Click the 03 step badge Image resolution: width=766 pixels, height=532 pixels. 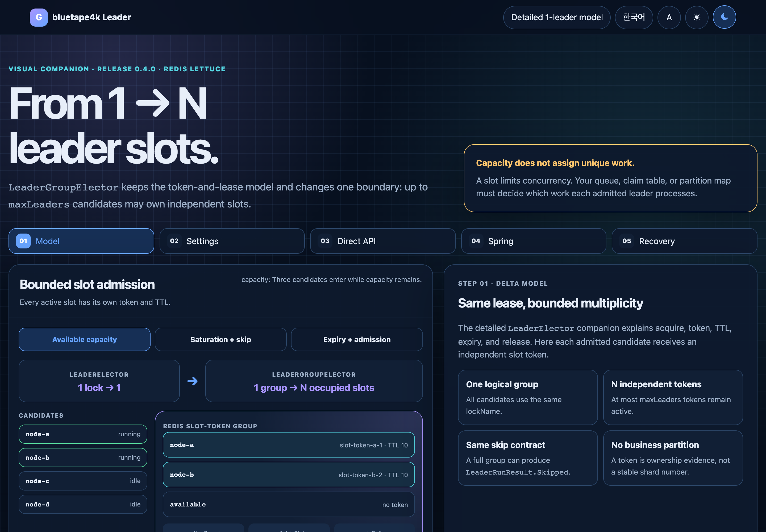tap(325, 241)
